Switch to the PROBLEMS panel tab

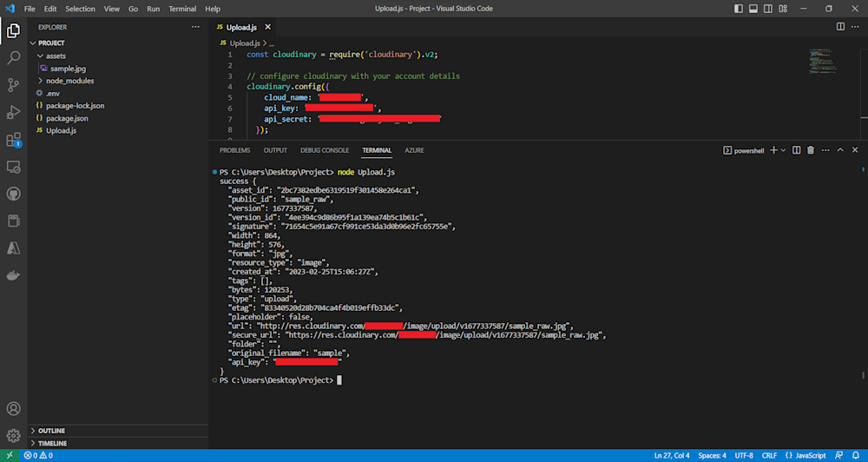[x=234, y=150]
